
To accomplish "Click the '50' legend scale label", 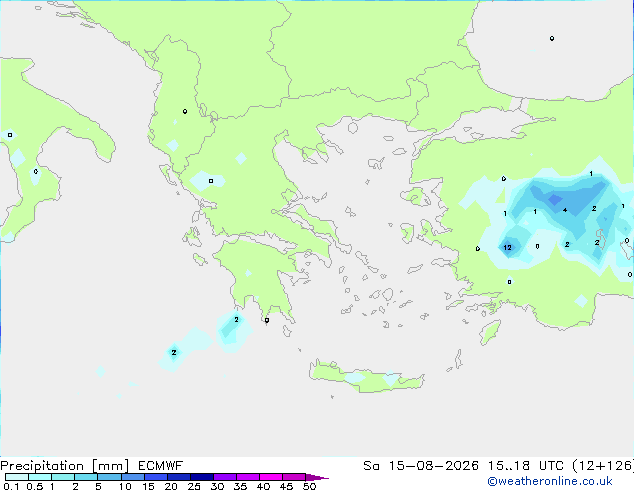I will (x=309, y=486).
